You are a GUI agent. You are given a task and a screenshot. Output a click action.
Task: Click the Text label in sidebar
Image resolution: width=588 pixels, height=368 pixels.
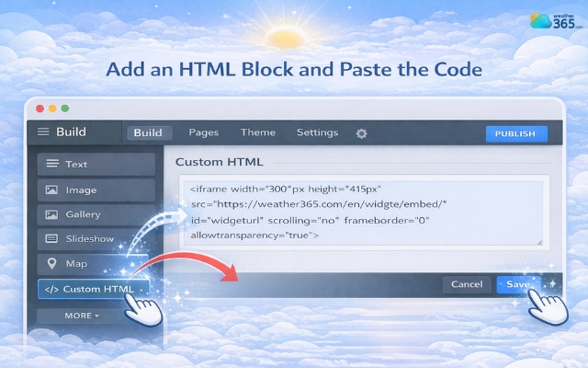pyautogui.click(x=76, y=164)
